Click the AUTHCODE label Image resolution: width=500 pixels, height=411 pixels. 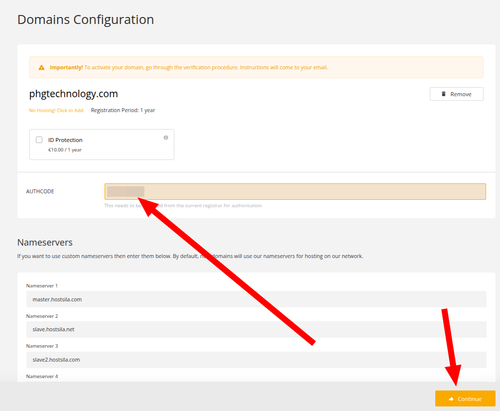point(40,191)
